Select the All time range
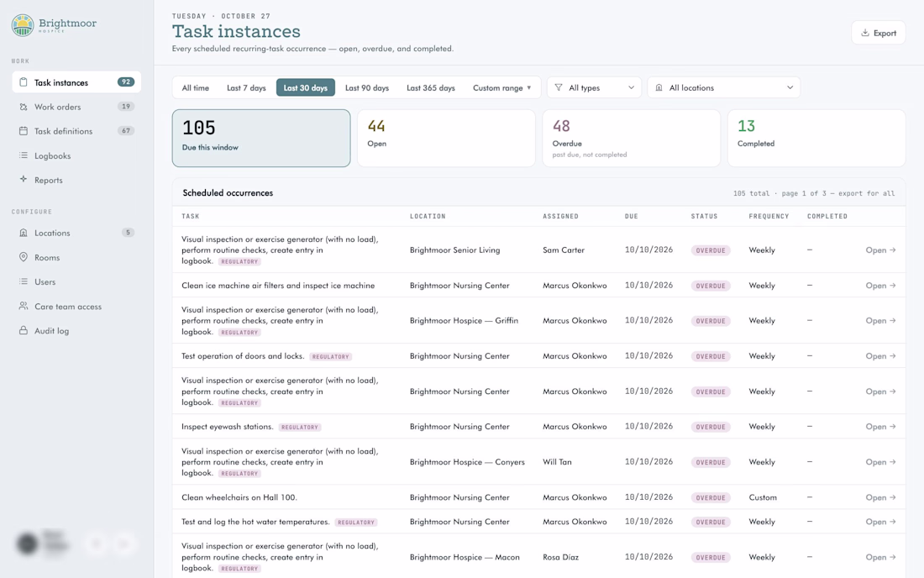This screenshot has height=578, width=924. [x=195, y=87]
